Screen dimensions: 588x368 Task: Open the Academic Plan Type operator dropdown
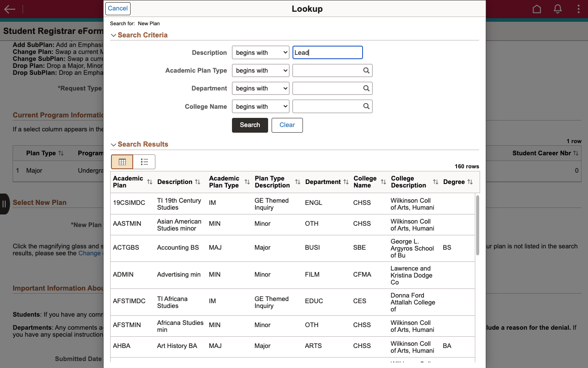261,70
